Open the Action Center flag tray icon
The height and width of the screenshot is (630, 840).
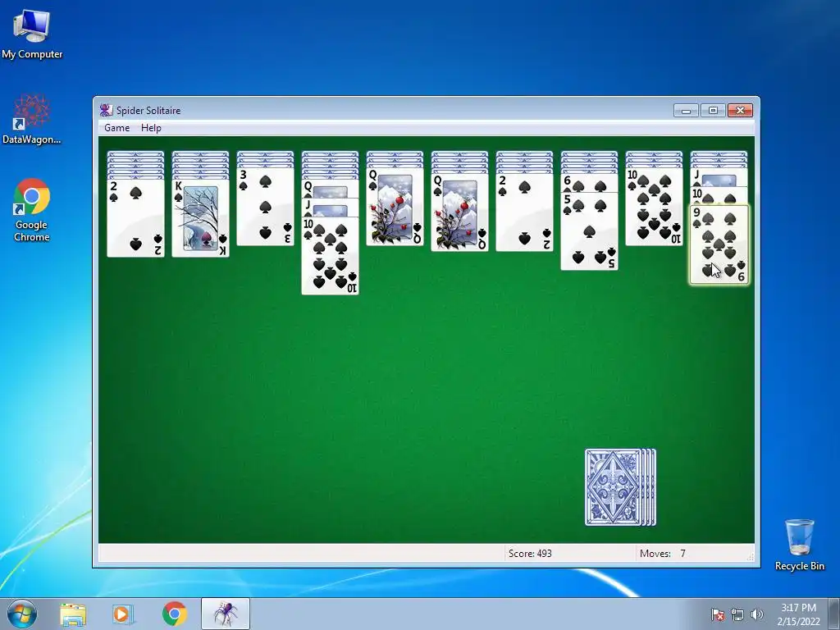pyautogui.click(x=718, y=614)
